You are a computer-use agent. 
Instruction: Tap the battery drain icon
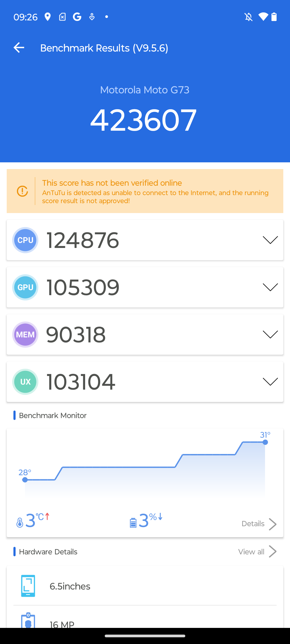(x=133, y=523)
